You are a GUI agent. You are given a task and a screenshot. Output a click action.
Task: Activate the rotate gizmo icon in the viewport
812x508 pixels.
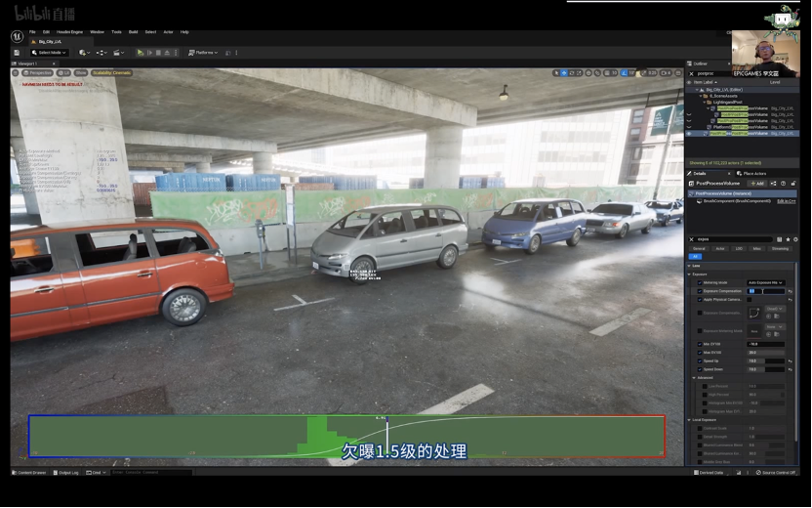click(572, 73)
